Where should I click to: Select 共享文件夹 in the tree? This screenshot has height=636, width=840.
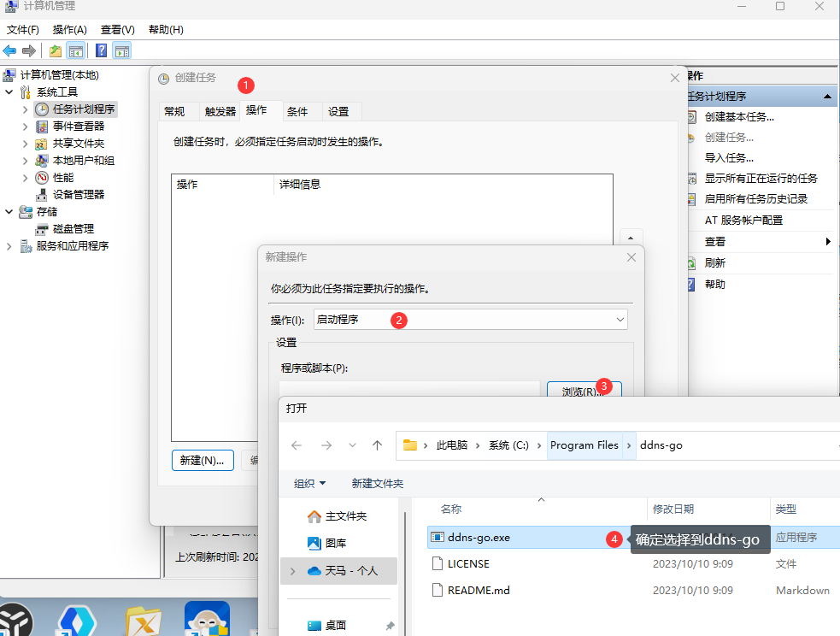(79, 144)
